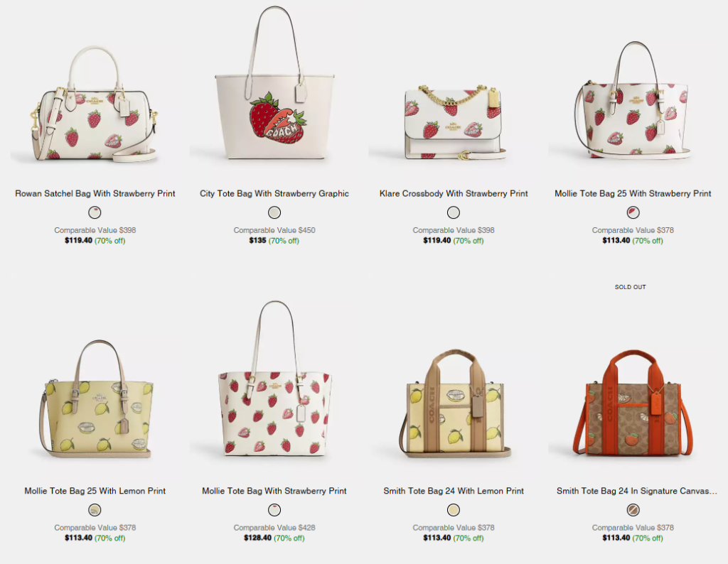Open the orange Smith Tote Bag image
728x564 pixels.
click(x=633, y=403)
